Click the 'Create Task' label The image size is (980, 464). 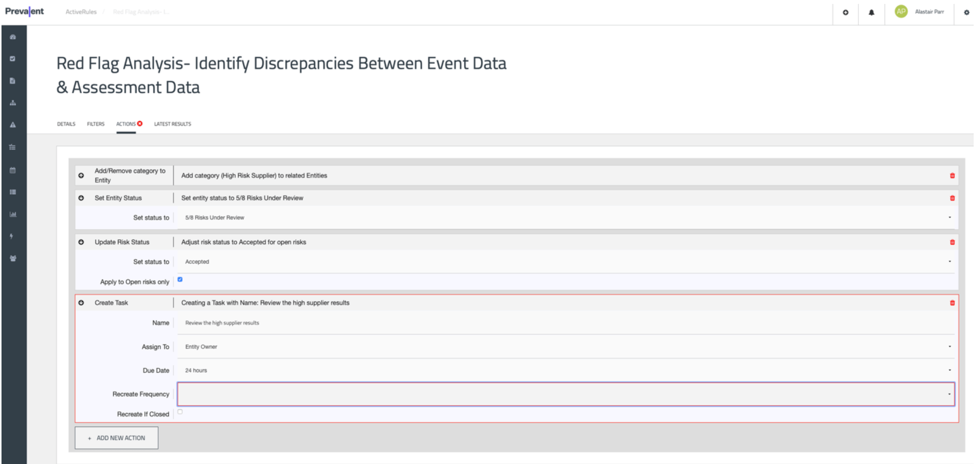(x=111, y=303)
